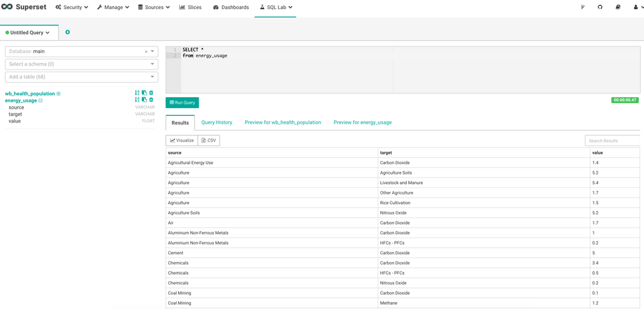Image resolution: width=644 pixels, height=309 pixels.
Task: Open the code fork icon in navbar
Action: (x=582, y=7)
